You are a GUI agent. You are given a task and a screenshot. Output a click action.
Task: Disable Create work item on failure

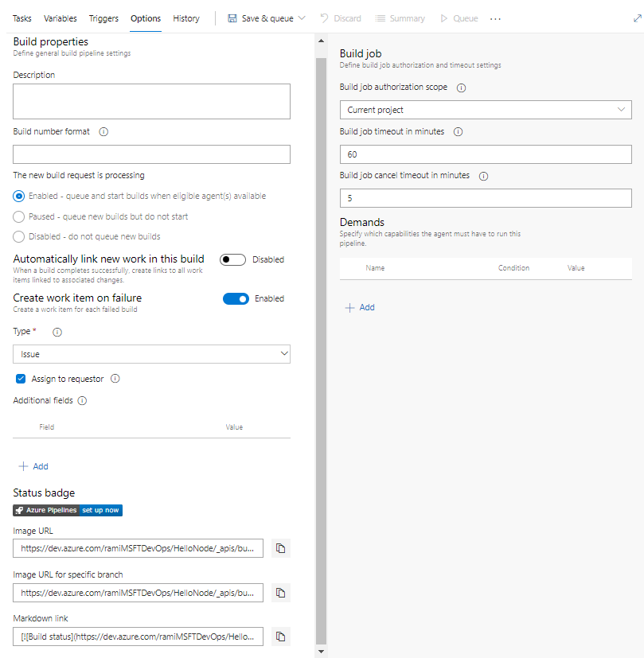(x=236, y=299)
